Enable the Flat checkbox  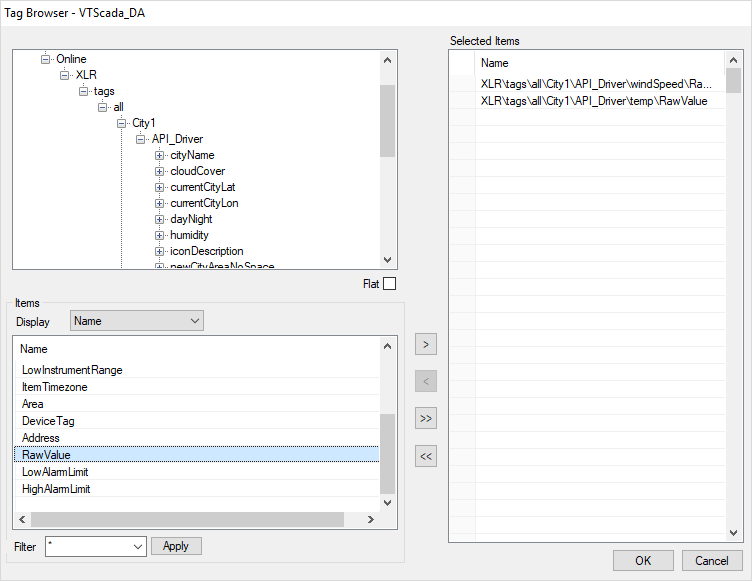point(389,284)
